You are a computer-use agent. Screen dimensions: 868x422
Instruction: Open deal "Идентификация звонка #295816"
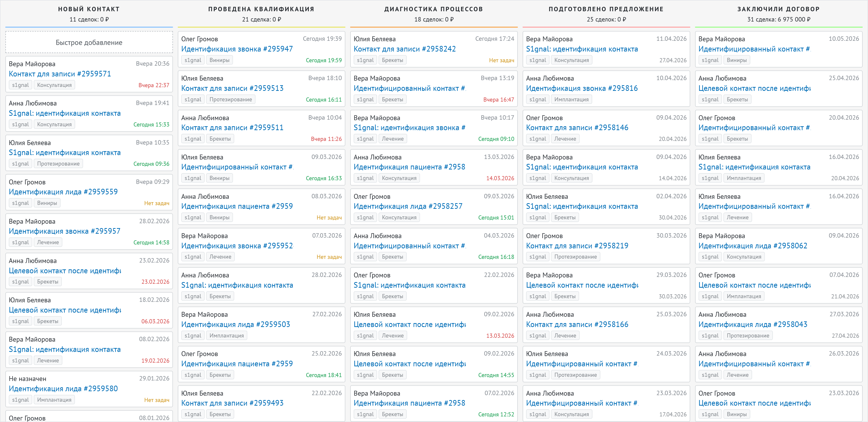pyautogui.click(x=582, y=88)
